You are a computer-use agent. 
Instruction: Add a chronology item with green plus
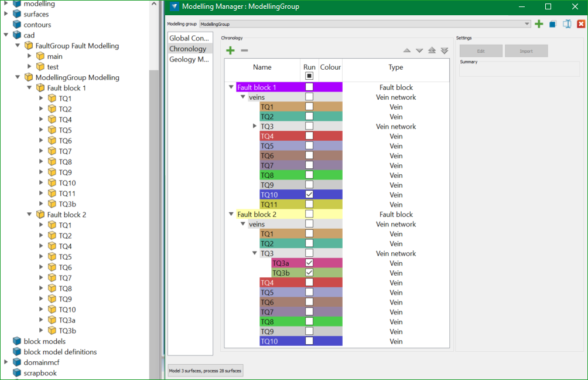tap(230, 51)
